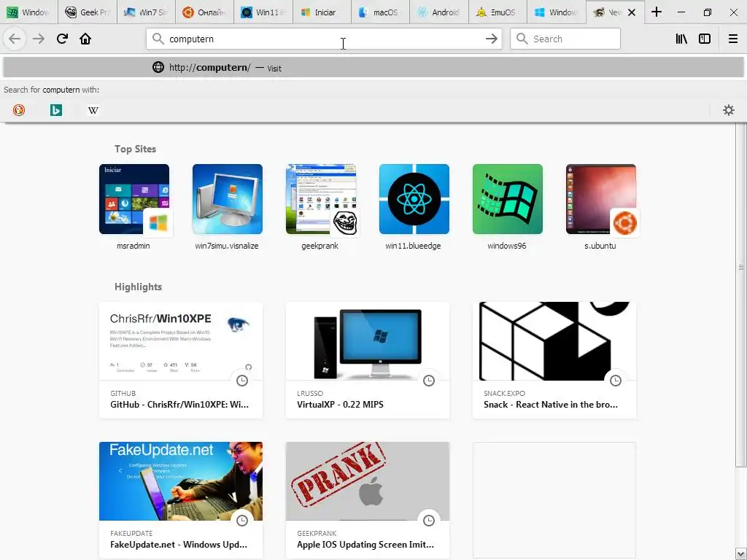
Task: Switch to the Онлайн Ubuntu tab
Action: 205,12
